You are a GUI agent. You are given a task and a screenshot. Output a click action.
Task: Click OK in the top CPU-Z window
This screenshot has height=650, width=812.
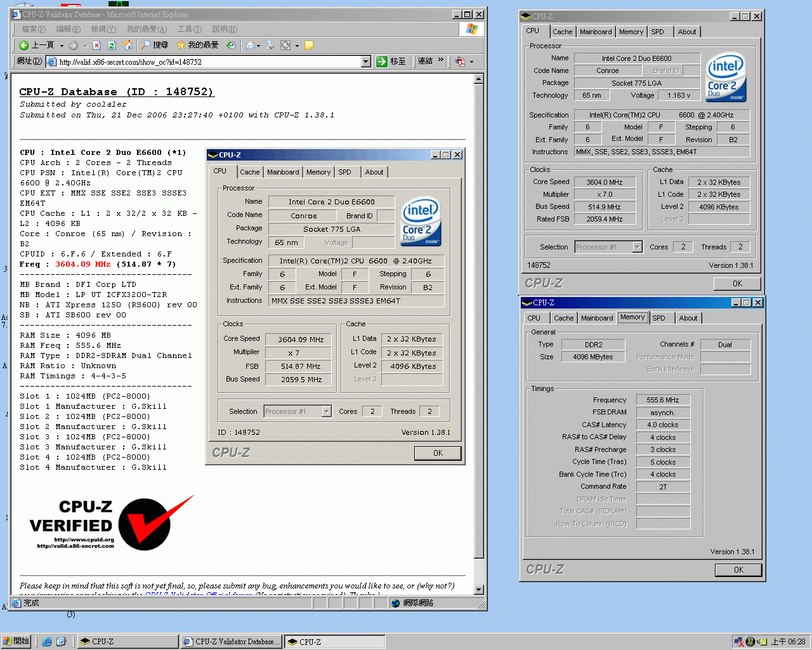(737, 284)
